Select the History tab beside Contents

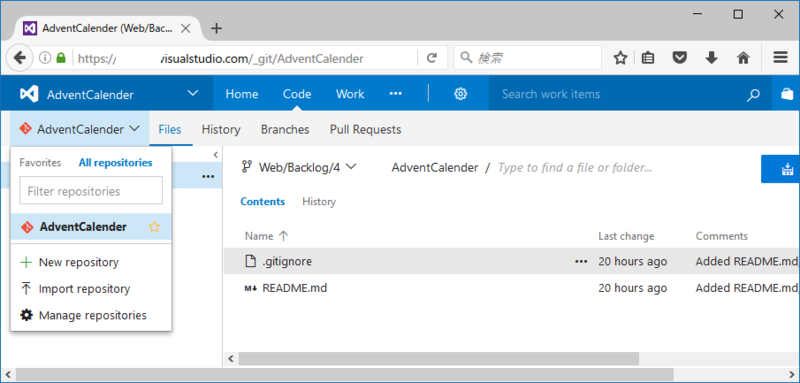pyautogui.click(x=319, y=201)
